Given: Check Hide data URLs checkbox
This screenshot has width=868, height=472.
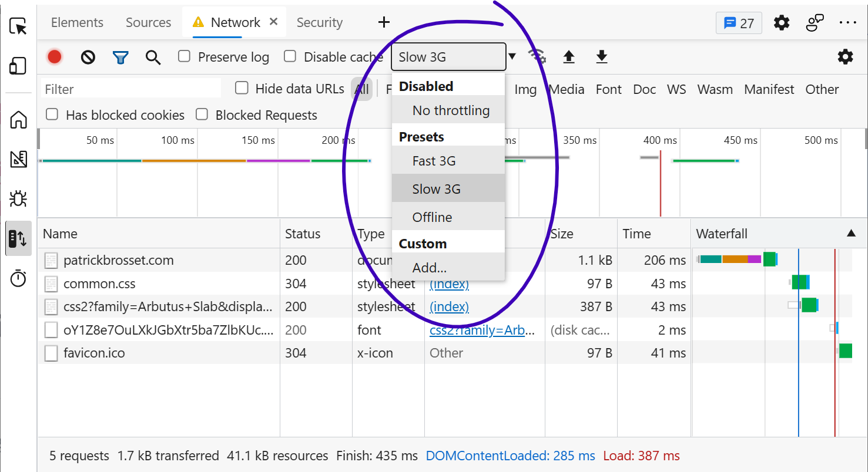Looking at the screenshot, I should coord(242,89).
